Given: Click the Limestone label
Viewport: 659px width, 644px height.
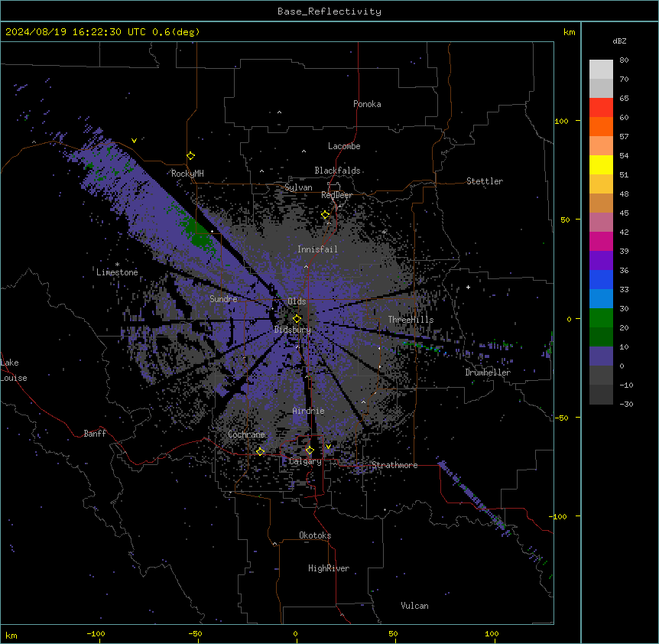Looking at the screenshot, I should point(117,272).
